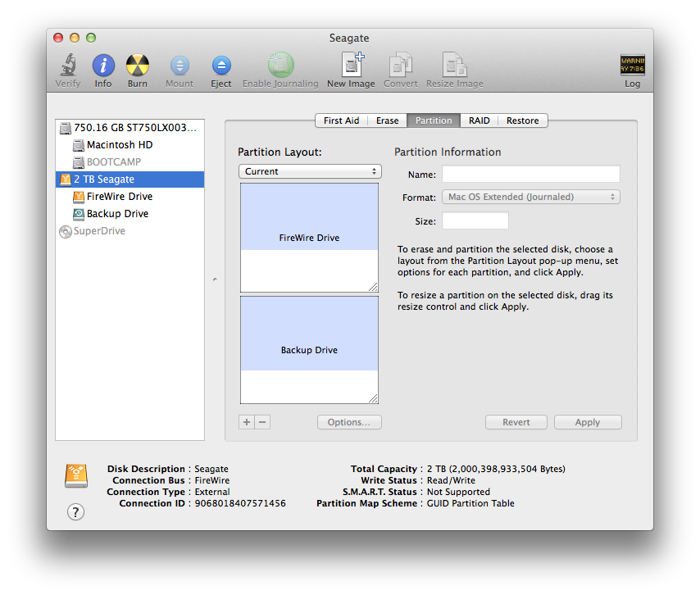Switch to the First Aid tab
Screen dimensions: 700x595
[342, 120]
